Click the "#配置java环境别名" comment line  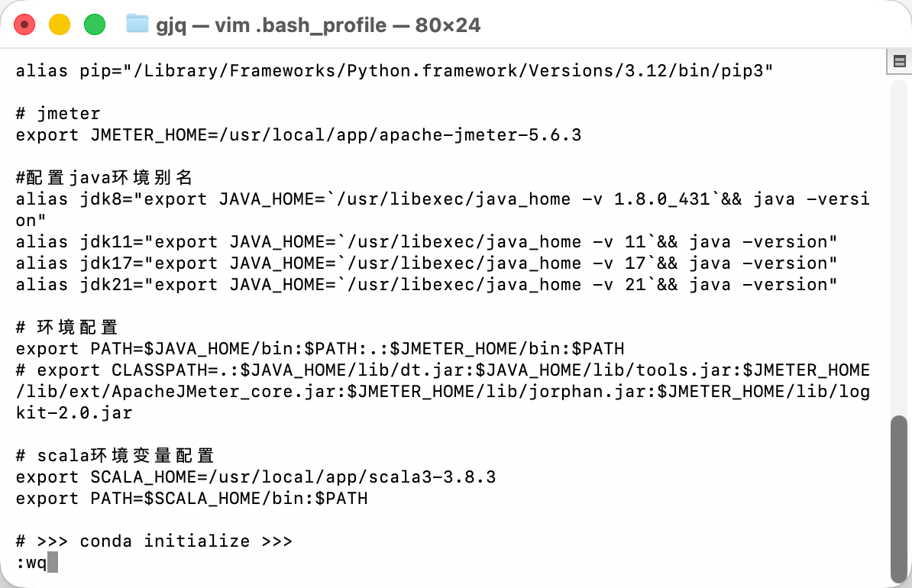[104, 178]
